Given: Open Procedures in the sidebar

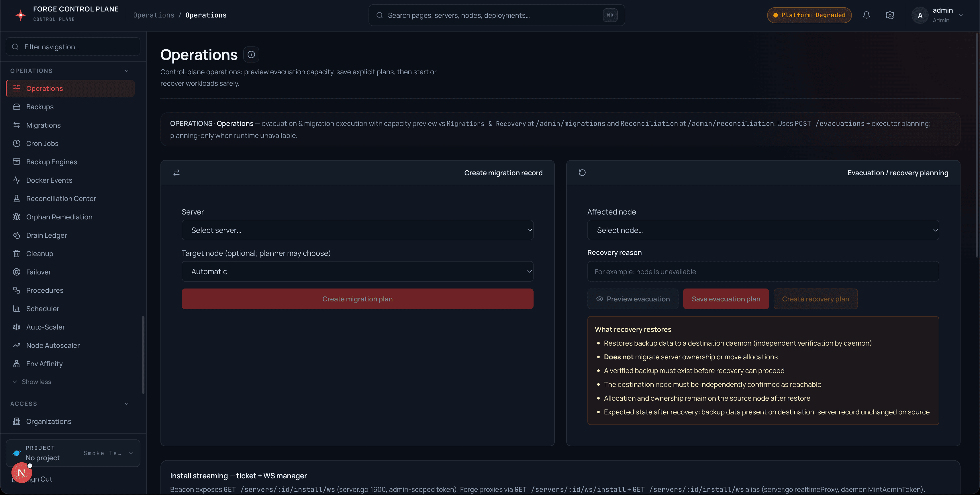Looking at the screenshot, I should (x=70, y=290).
